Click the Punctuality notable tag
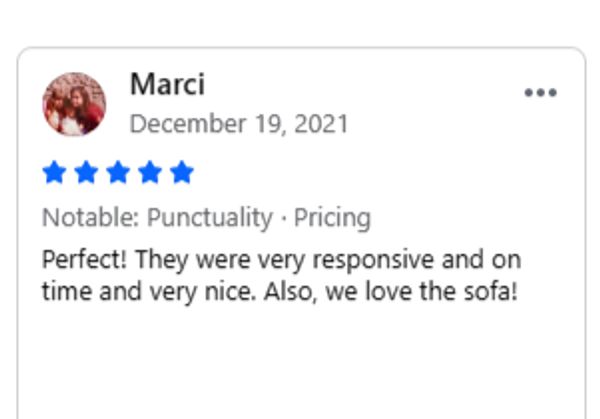The width and height of the screenshot is (600, 419). [x=210, y=218]
